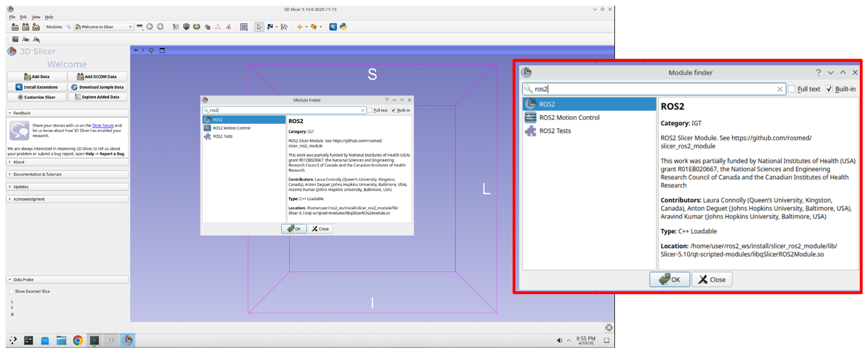This screenshot has height=353, width=868.
Task: Open the Transforms module grid icon
Action: coord(207,27)
